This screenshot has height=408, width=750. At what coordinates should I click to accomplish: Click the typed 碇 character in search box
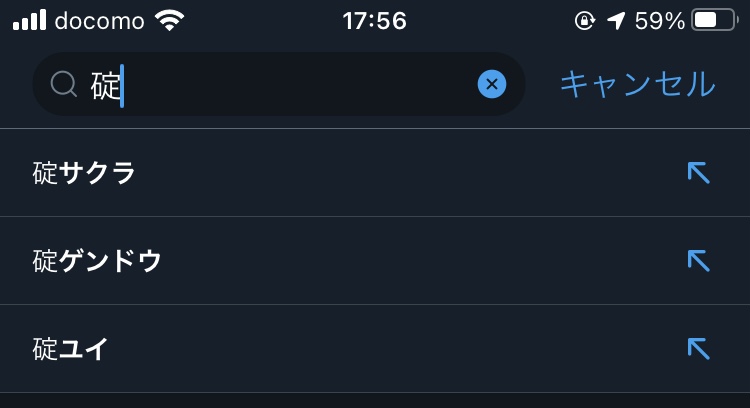104,85
